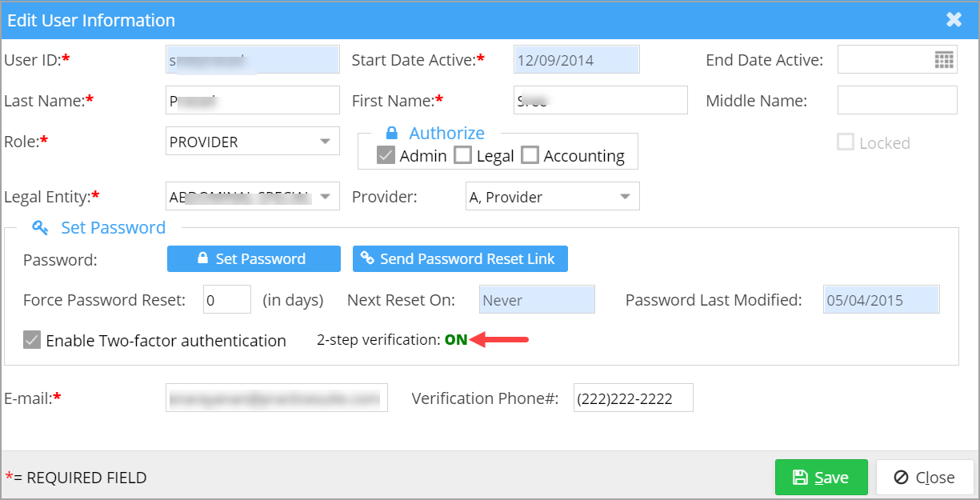The image size is (980, 500).
Task: Toggle the Admin authorization checkbox
Action: (x=386, y=156)
